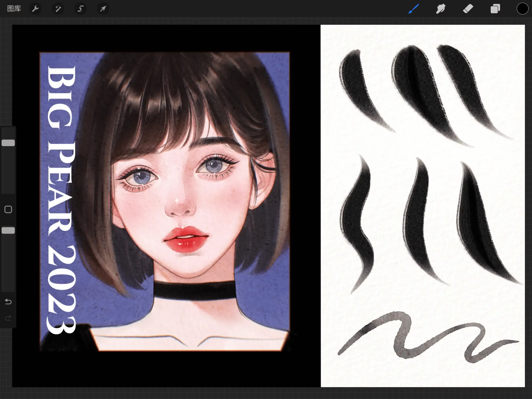Activate the Selection S-shaped tool
Image resolution: width=532 pixels, height=399 pixels.
tap(80, 9)
